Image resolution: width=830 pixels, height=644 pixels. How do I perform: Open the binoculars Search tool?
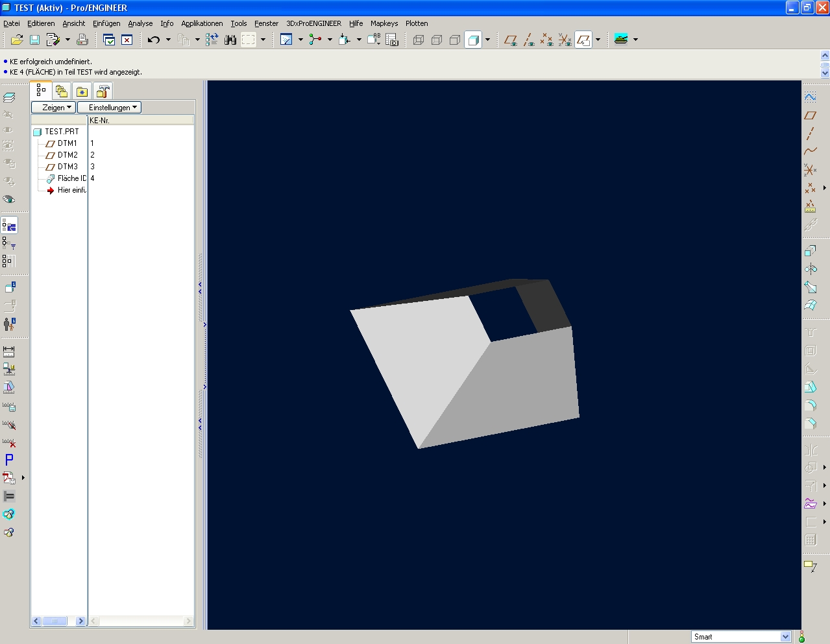(x=230, y=40)
